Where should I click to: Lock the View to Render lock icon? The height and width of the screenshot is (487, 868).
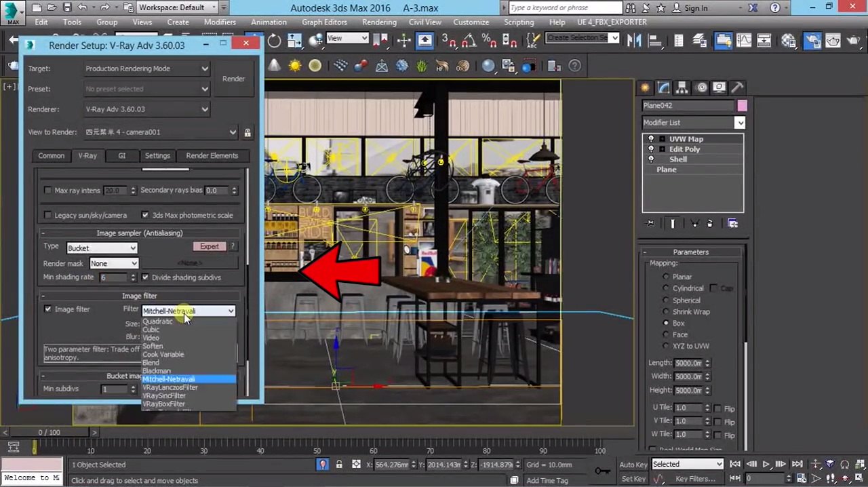[x=248, y=132]
